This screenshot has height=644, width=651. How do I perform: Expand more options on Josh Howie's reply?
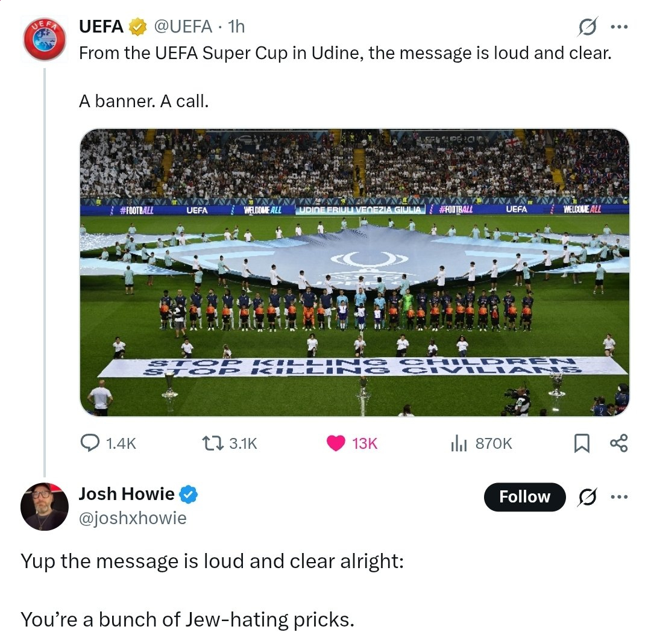pyautogui.click(x=619, y=496)
